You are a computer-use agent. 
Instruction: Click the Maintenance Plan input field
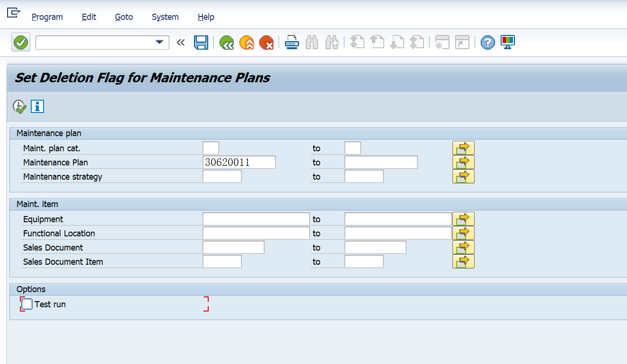(x=239, y=162)
